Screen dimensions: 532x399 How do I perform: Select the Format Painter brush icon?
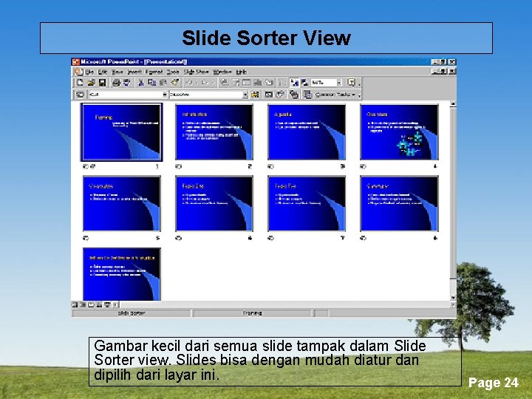click(175, 83)
